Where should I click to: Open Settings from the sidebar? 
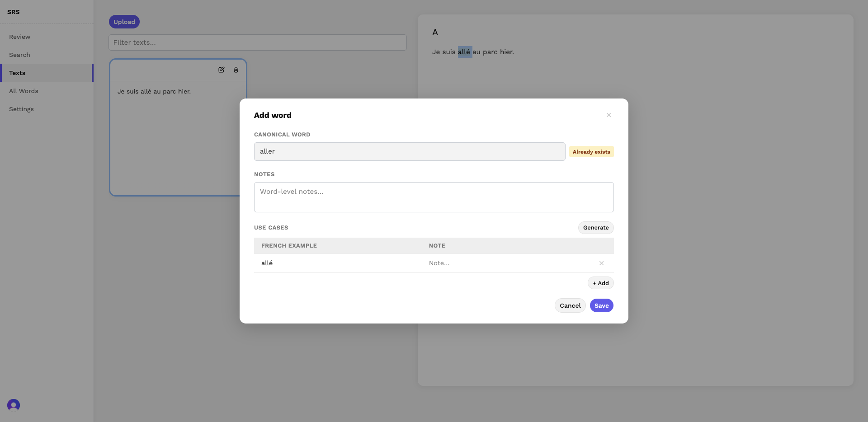21,109
